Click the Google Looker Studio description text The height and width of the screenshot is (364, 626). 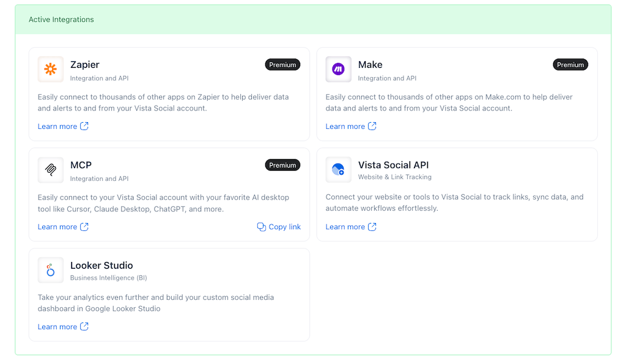156,303
